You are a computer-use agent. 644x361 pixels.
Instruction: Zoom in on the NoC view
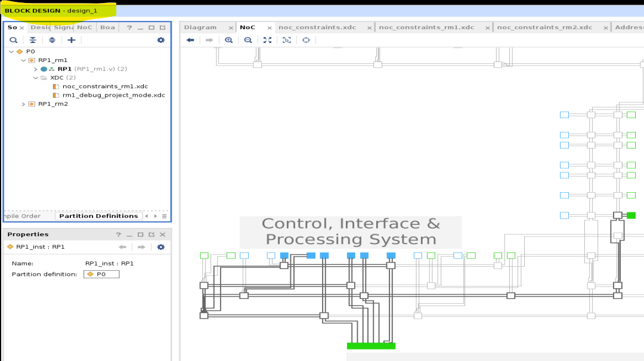[x=228, y=40]
